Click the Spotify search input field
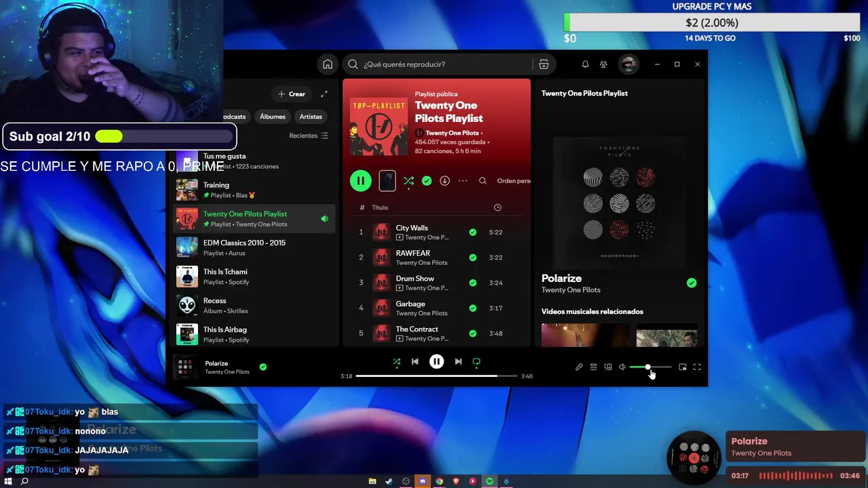This screenshot has height=488, width=868. pyautogui.click(x=446, y=64)
